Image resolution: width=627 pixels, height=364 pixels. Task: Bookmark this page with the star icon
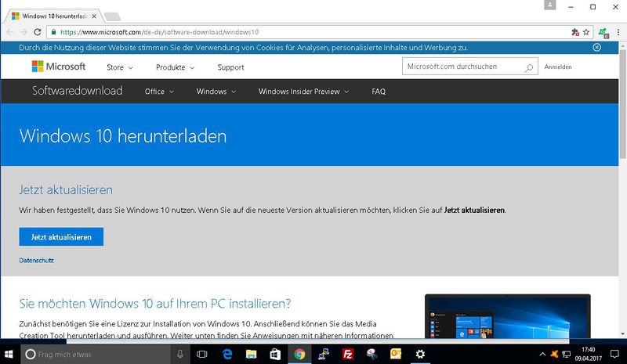tap(586, 32)
